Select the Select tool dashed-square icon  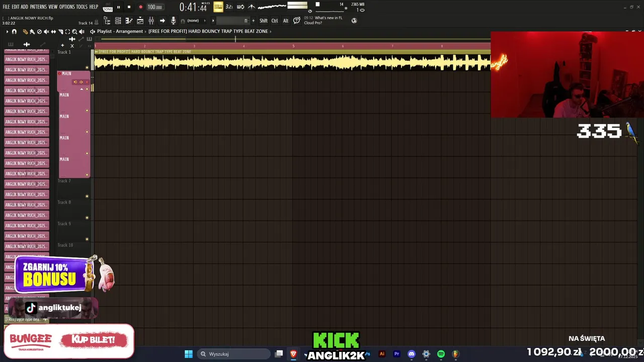click(x=67, y=32)
